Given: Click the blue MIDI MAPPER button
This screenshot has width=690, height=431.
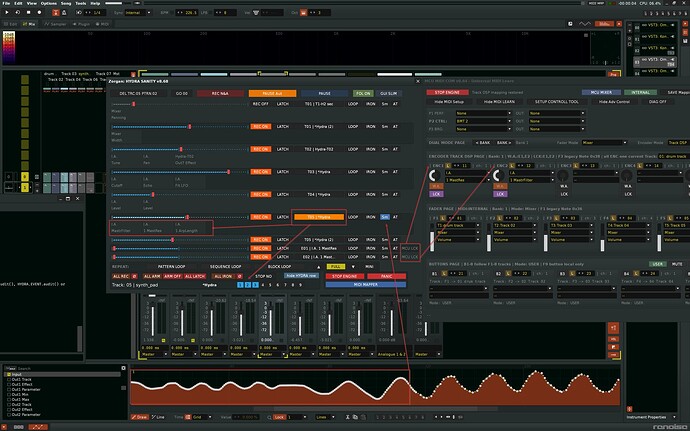Looking at the screenshot, I should coord(366,284).
